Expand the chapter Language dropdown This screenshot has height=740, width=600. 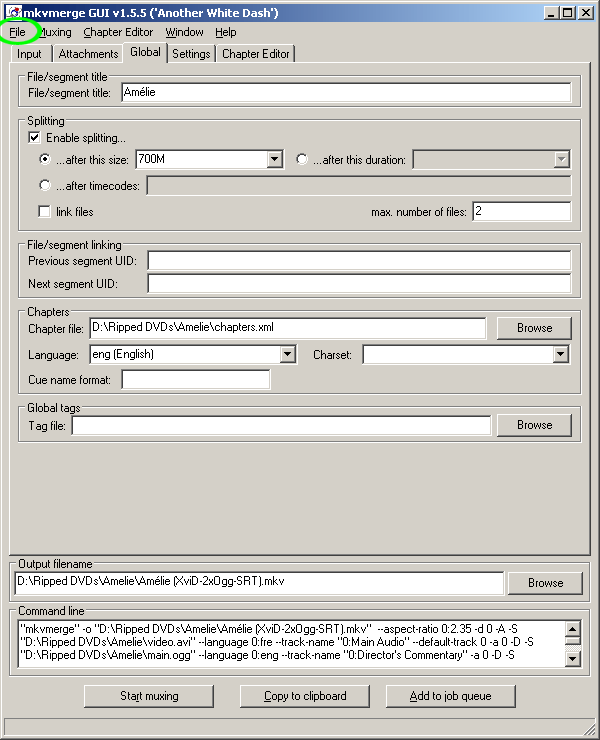click(x=287, y=354)
